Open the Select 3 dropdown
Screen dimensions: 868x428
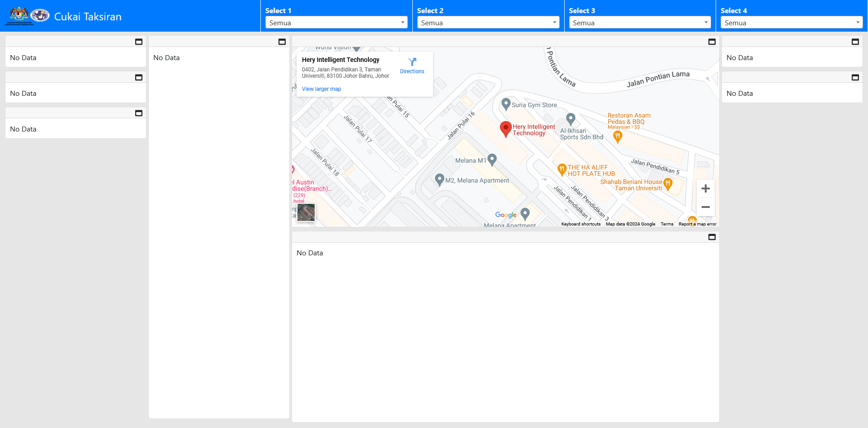(640, 23)
